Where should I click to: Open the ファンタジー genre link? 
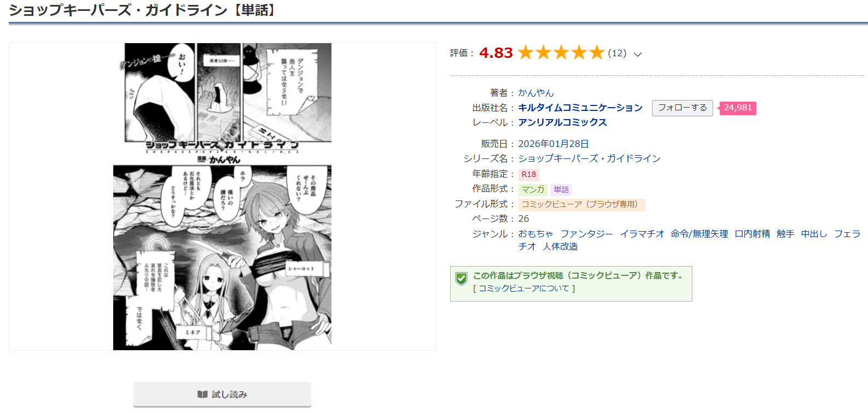tap(586, 234)
